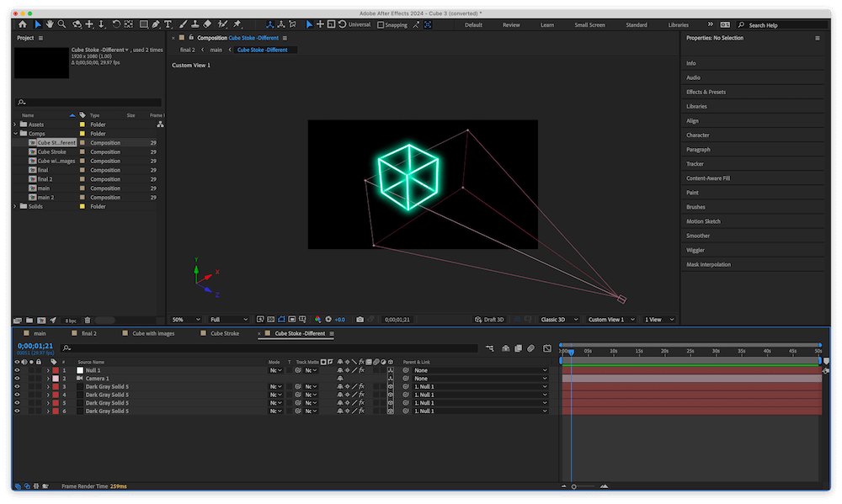The image size is (842, 504).
Task: Select the Hand tool
Action: 50,24
